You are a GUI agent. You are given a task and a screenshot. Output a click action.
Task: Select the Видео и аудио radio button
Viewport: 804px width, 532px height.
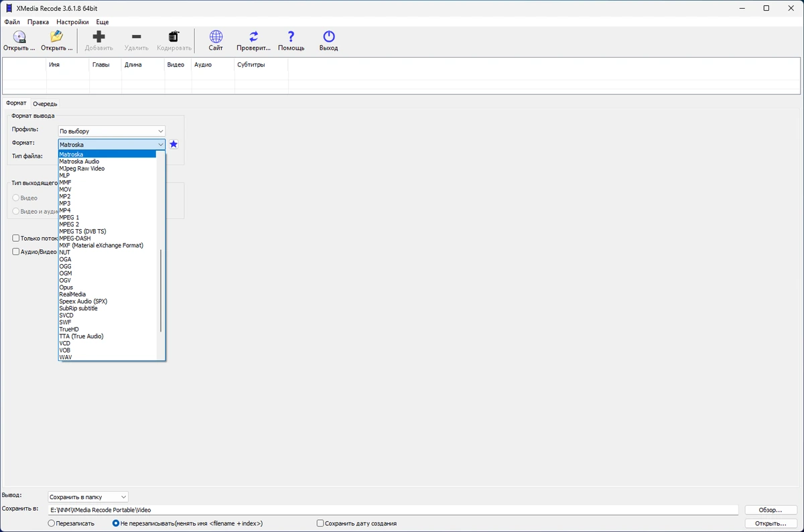(x=16, y=211)
